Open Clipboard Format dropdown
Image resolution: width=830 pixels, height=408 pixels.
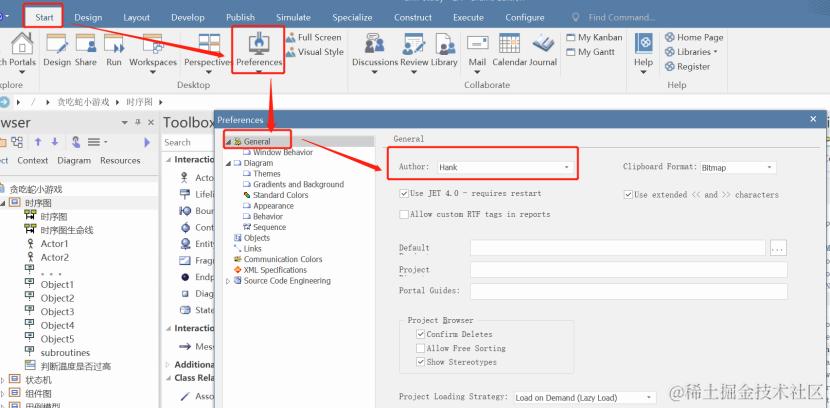coord(769,168)
